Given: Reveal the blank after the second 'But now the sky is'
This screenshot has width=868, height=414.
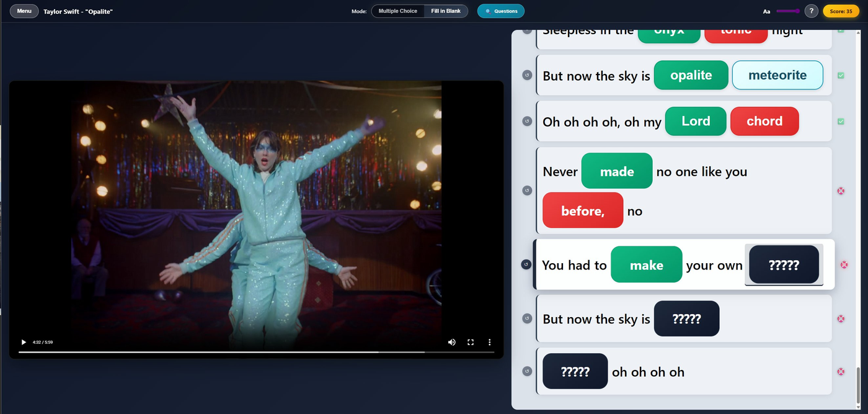Looking at the screenshot, I should coord(686,318).
